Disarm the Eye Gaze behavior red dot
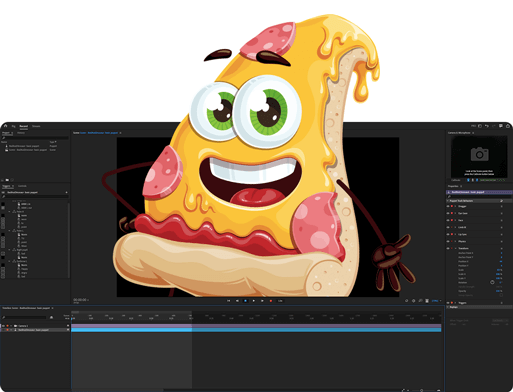Viewport: 513px width, 392px height. 452,213
